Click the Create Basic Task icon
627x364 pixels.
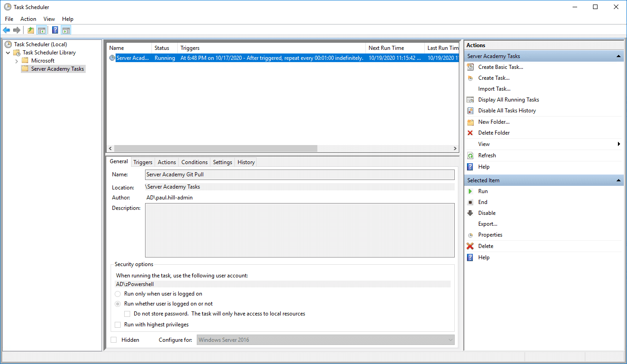(x=470, y=67)
